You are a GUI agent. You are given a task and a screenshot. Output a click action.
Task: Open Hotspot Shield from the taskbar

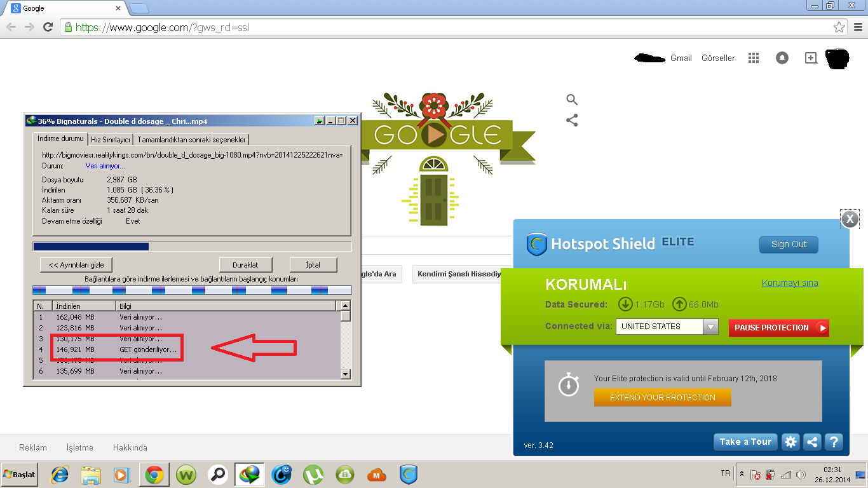(x=409, y=475)
